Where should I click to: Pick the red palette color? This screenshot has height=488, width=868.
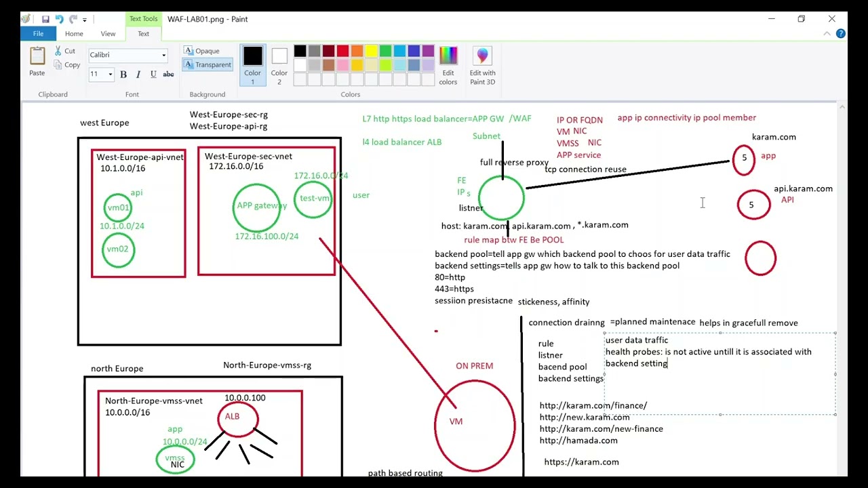(x=342, y=52)
